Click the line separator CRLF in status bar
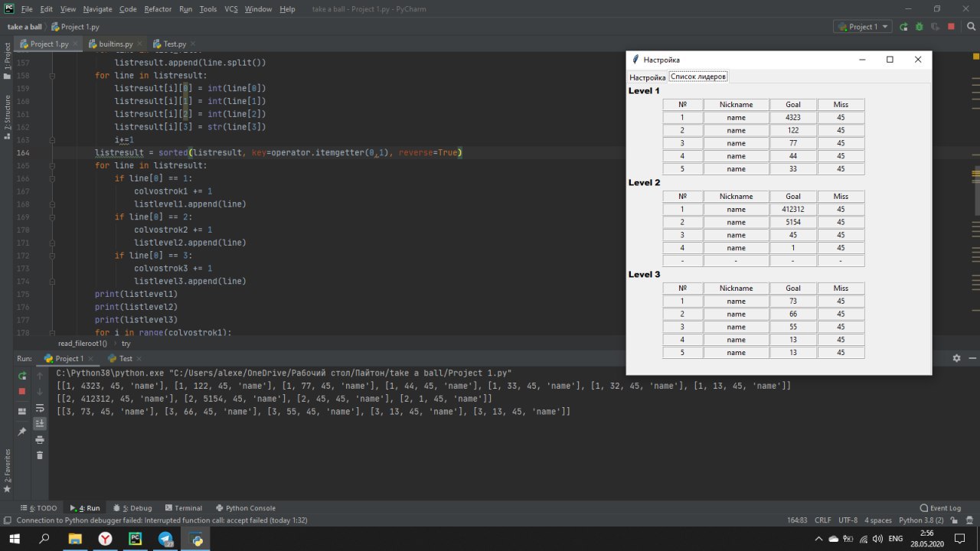 (822, 520)
